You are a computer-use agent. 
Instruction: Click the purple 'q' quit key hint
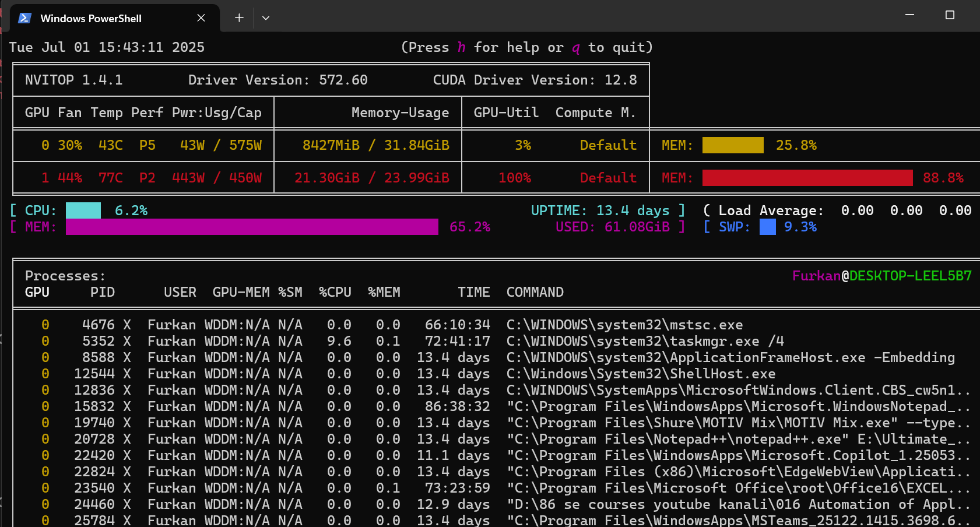576,47
